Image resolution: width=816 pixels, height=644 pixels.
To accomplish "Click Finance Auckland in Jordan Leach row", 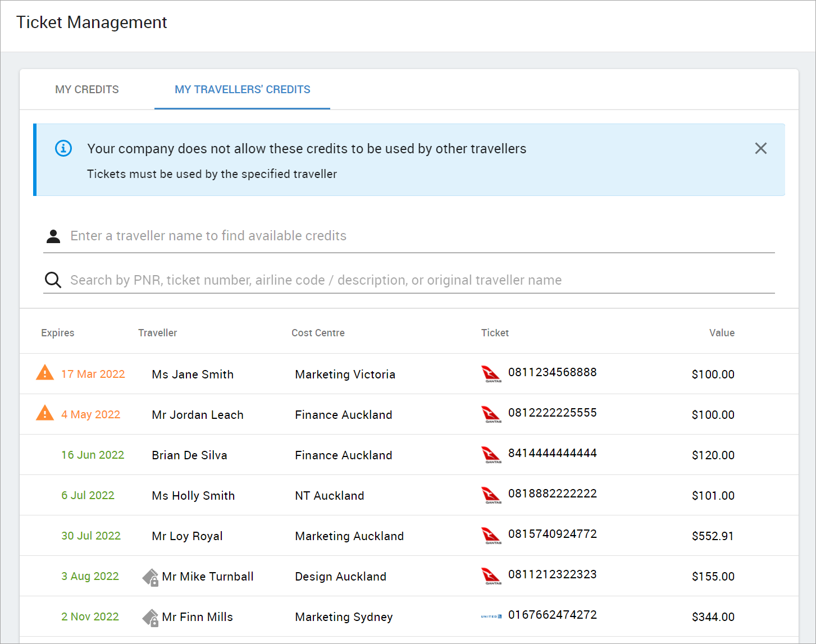I will 344,415.
